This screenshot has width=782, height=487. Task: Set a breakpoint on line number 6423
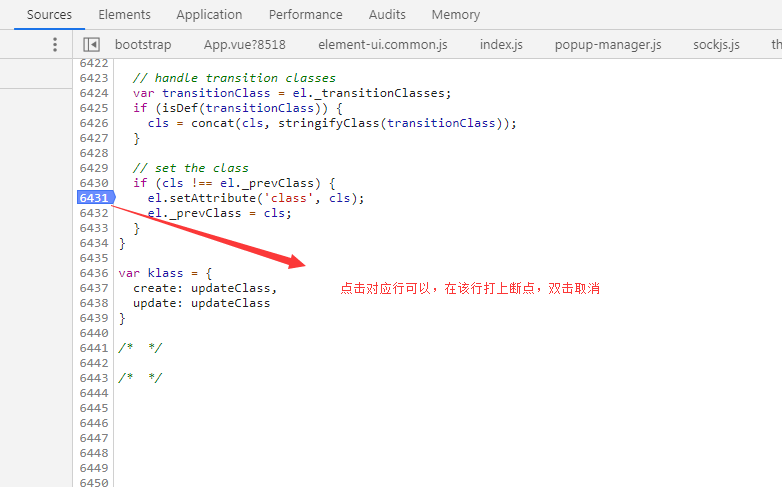(x=94, y=78)
